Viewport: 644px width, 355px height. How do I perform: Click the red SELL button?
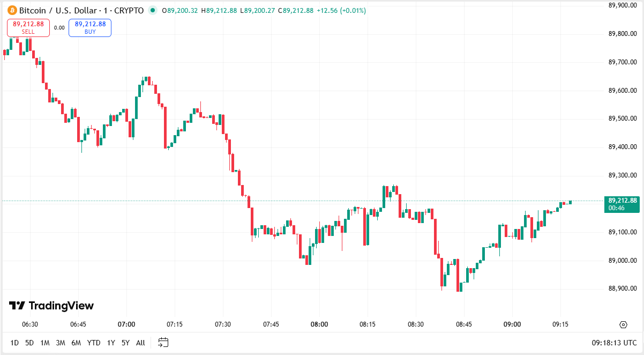(x=28, y=27)
